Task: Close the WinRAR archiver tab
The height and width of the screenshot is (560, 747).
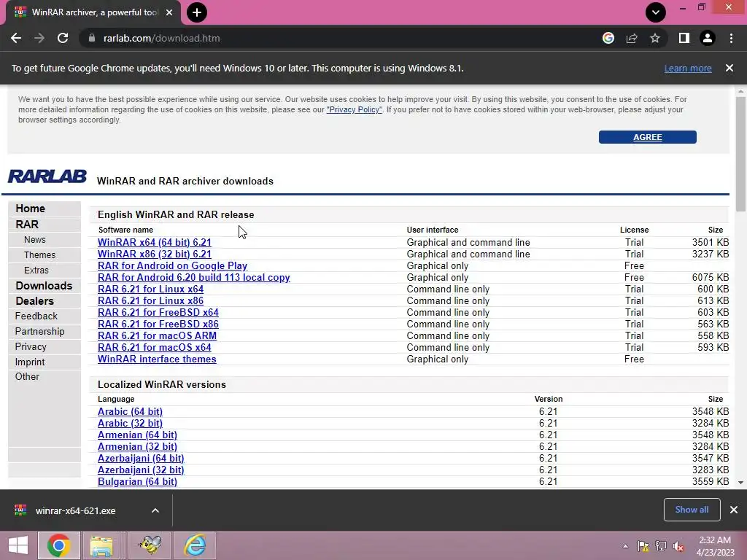Action: point(169,12)
